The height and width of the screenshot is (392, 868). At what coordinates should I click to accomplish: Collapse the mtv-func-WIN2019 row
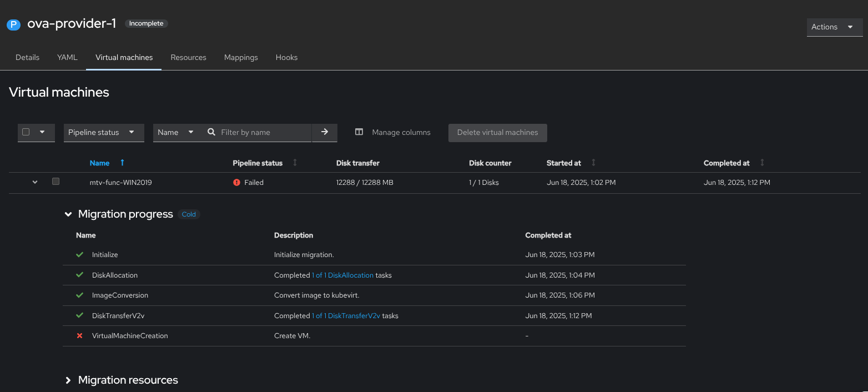[35, 182]
